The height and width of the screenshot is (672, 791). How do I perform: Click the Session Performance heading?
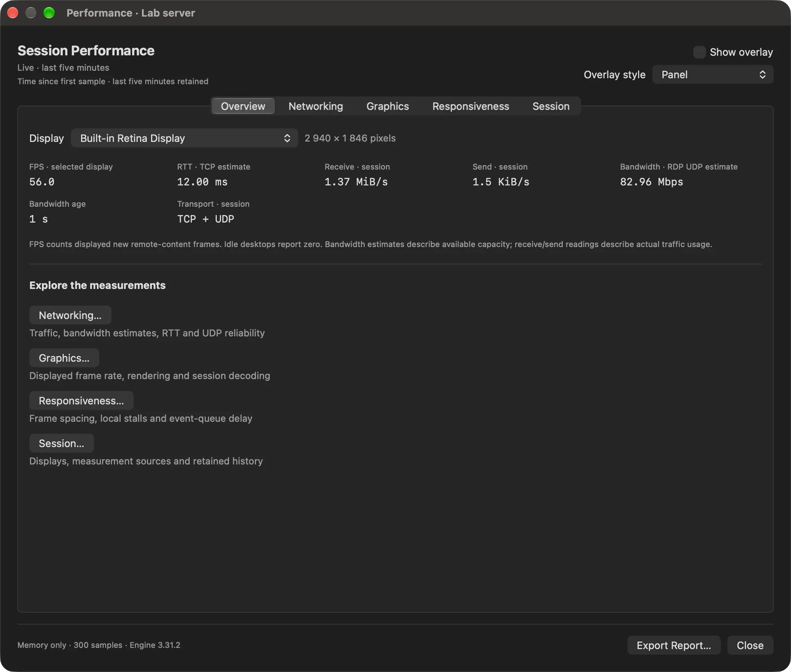[86, 51]
